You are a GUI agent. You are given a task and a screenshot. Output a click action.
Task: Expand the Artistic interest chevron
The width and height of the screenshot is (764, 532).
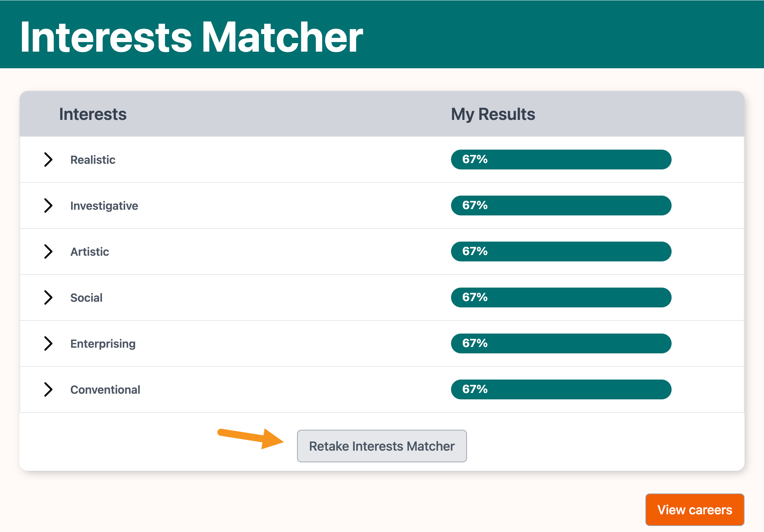[48, 251]
